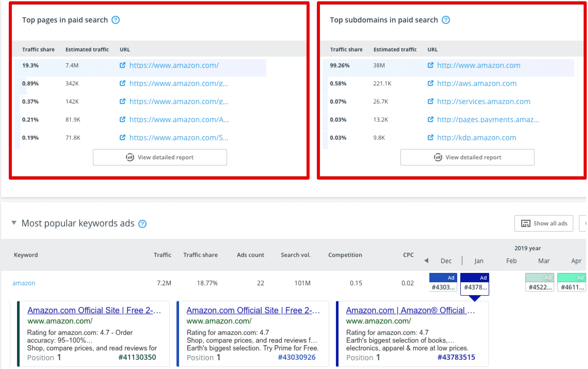The width and height of the screenshot is (588, 369).
Task: Open http://www.amazon.com subdomain link
Action: pos(479,65)
